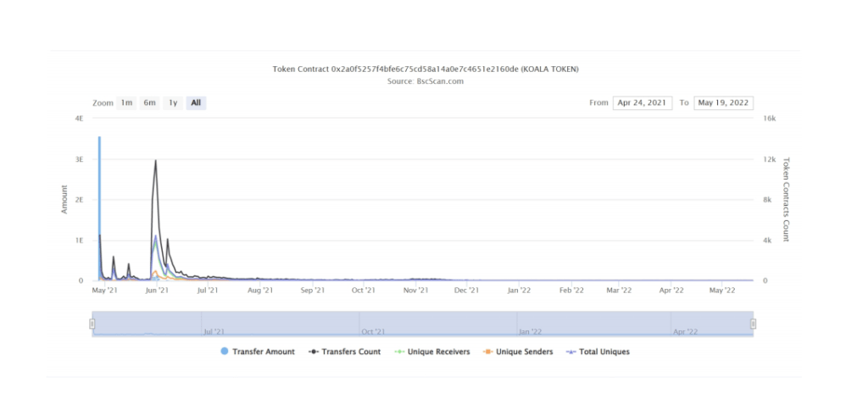
Task: Click the 3E left axis label
Action: (79, 158)
